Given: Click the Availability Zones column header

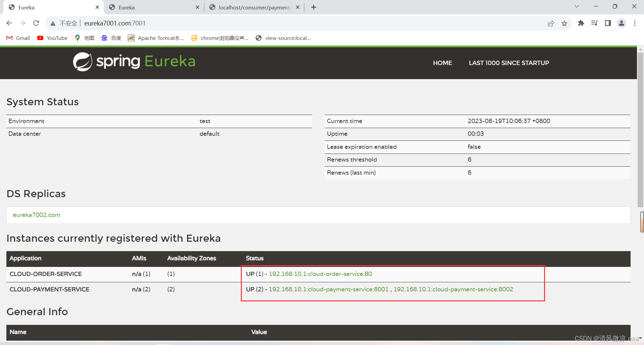Looking at the screenshot, I should click(x=192, y=258).
